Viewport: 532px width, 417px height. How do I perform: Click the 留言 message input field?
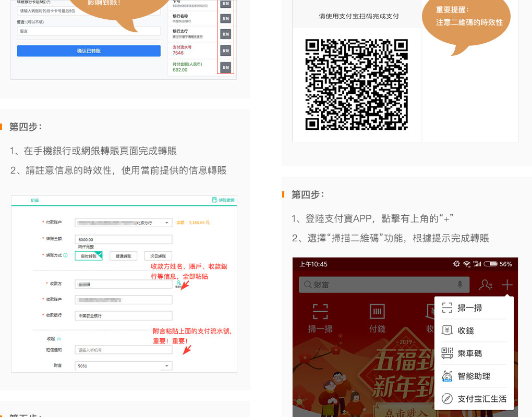[x=89, y=31]
